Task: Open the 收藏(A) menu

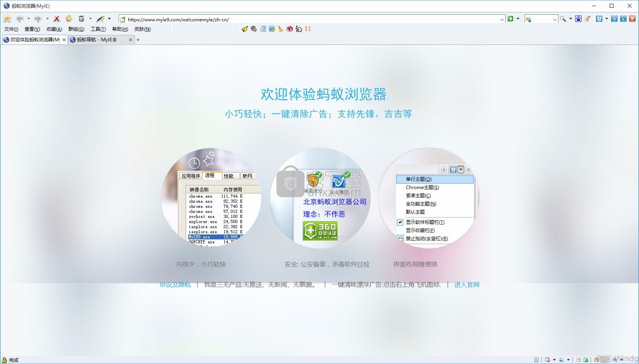Action: (54, 29)
